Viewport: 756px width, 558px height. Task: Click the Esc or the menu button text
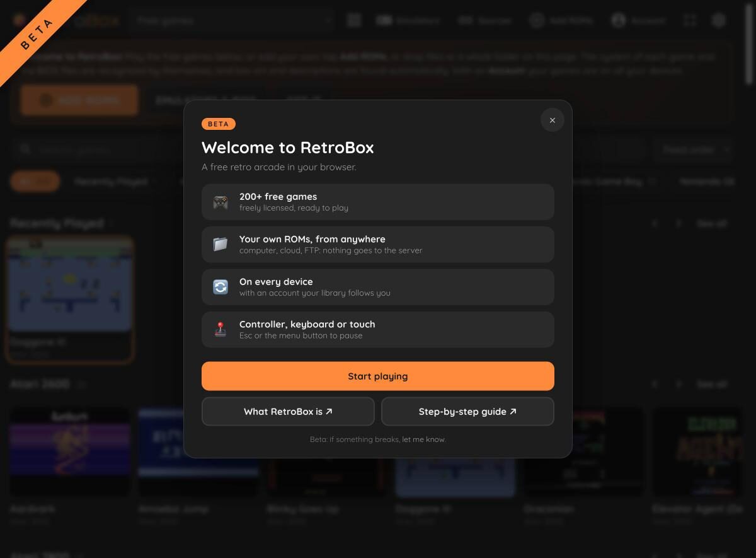301,335
